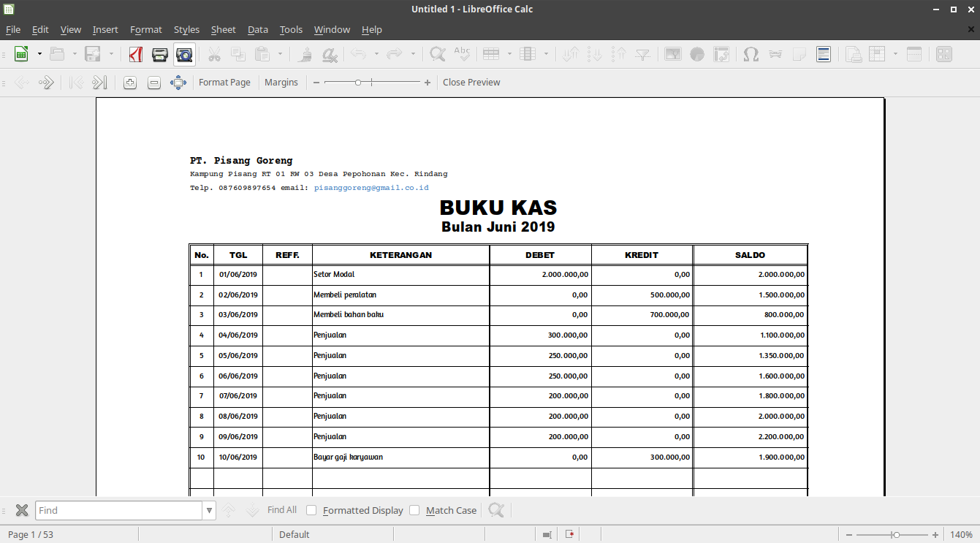Open the Freeze panes dropdown arrow
The height and width of the screenshot is (543, 980).
click(x=895, y=54)
